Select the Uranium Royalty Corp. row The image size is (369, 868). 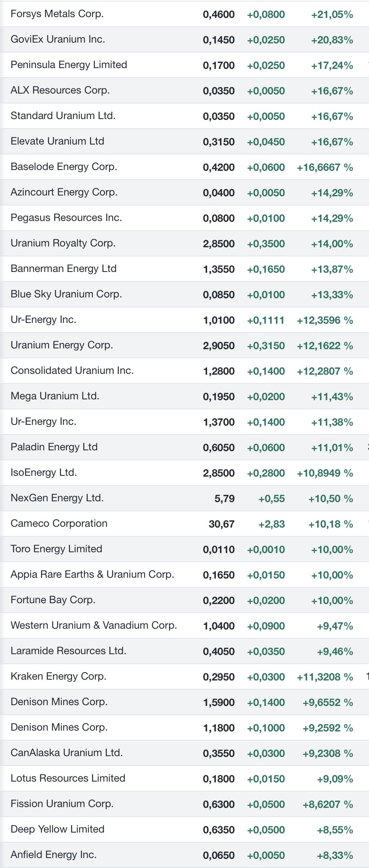click(63, 243)
